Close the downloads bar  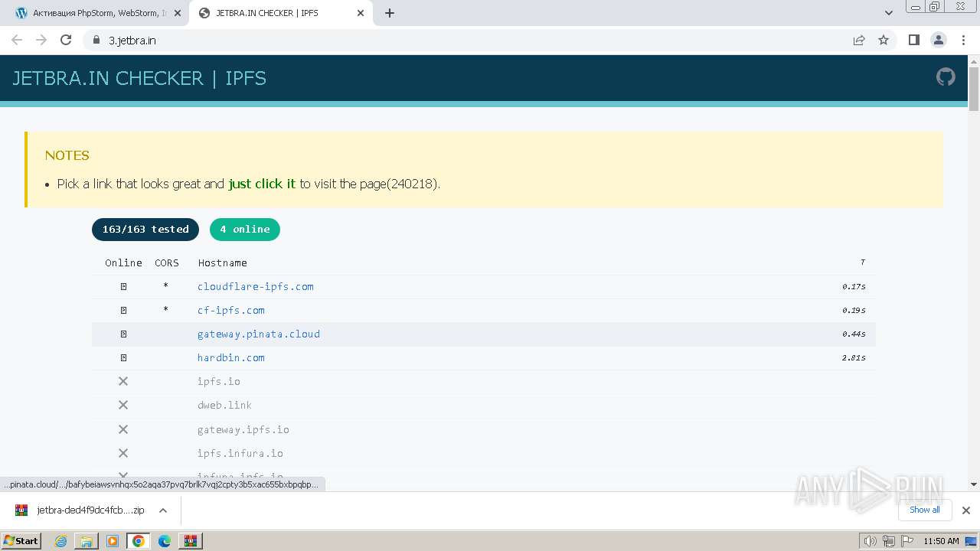click(x=966, y=510)
